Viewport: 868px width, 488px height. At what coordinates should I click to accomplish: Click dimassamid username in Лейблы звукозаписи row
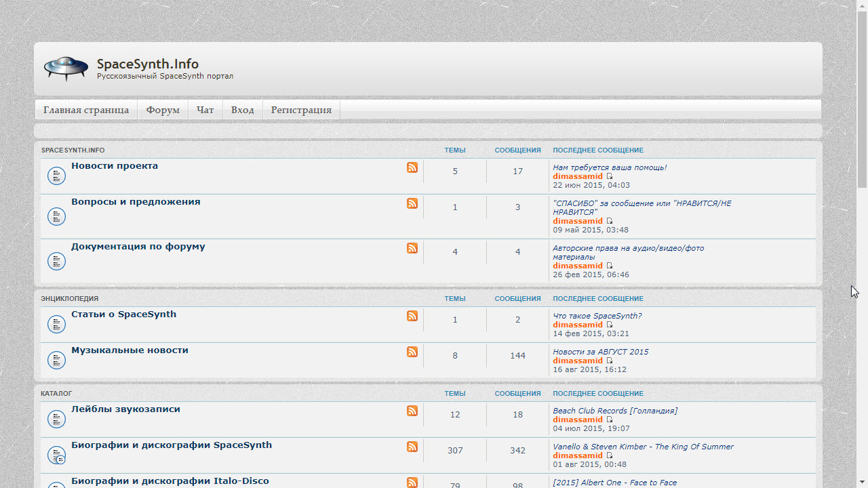click(578, 420)
